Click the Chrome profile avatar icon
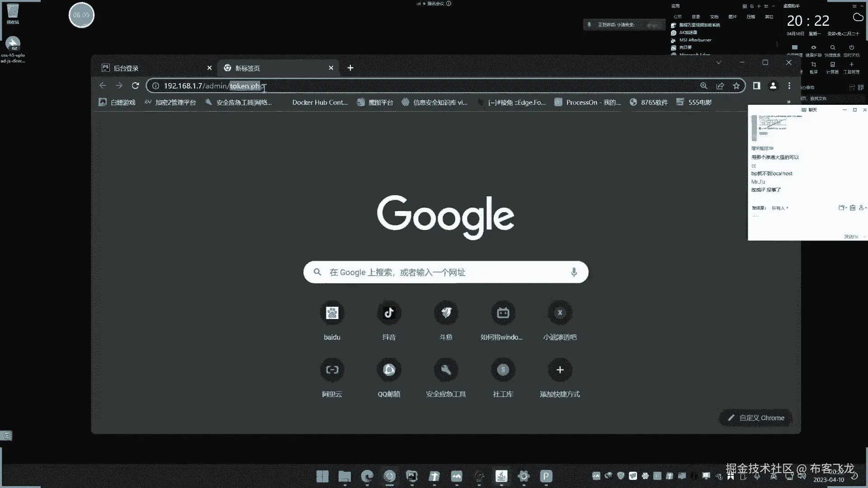Image resolution: width=868 pixels, height=488 pixels. pos(773,86)
